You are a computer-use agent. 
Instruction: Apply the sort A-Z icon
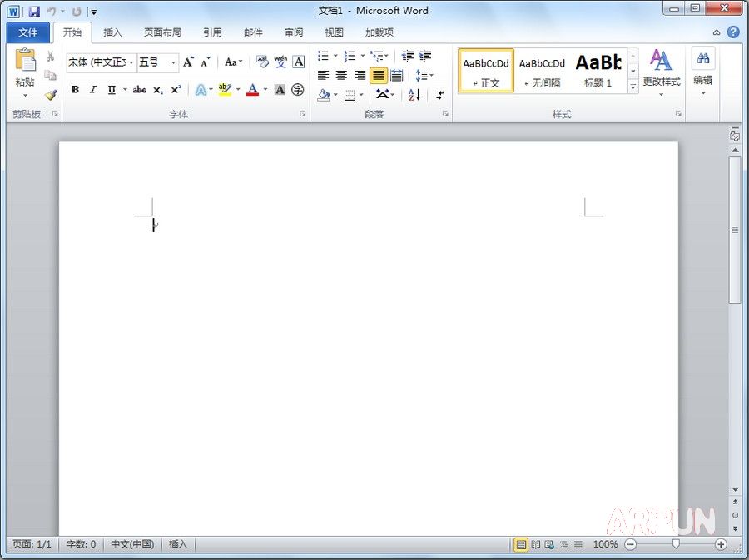pos(412,94)
